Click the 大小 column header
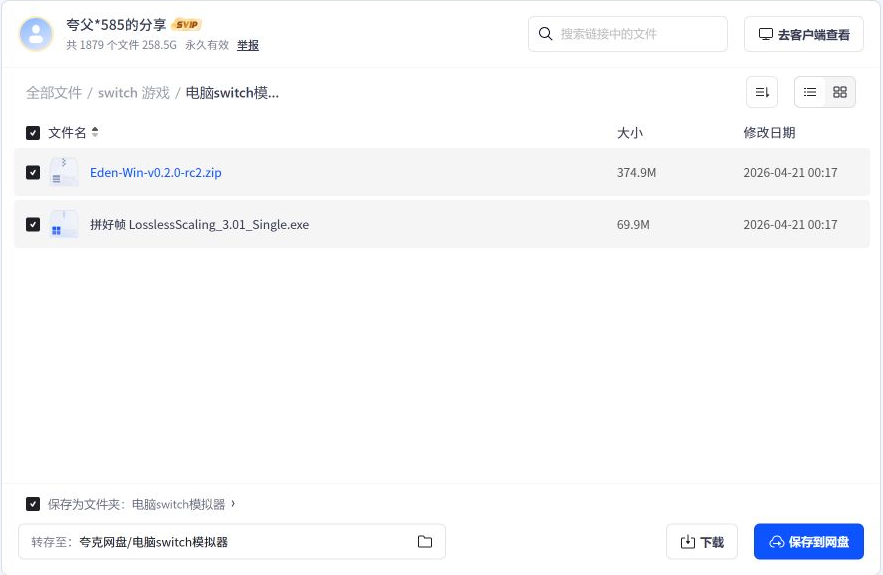Screen dimensions: 883x575 [x=630, y=133]
